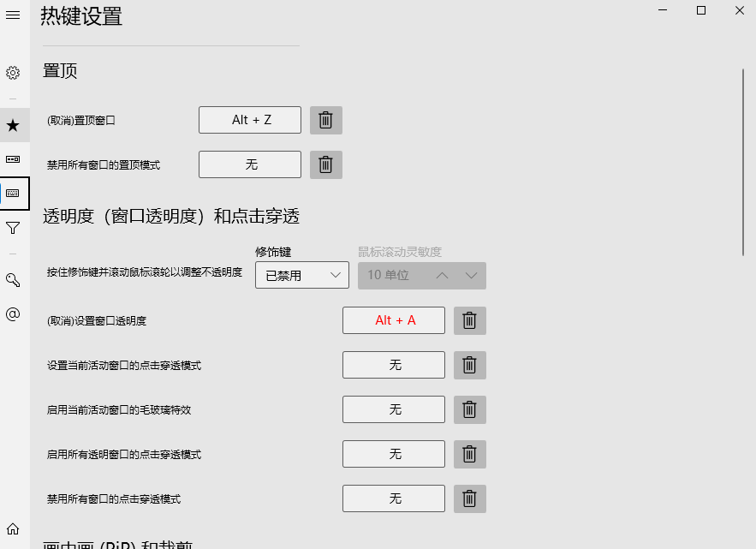Select the star icon in the sidebar

click(13, 126)
